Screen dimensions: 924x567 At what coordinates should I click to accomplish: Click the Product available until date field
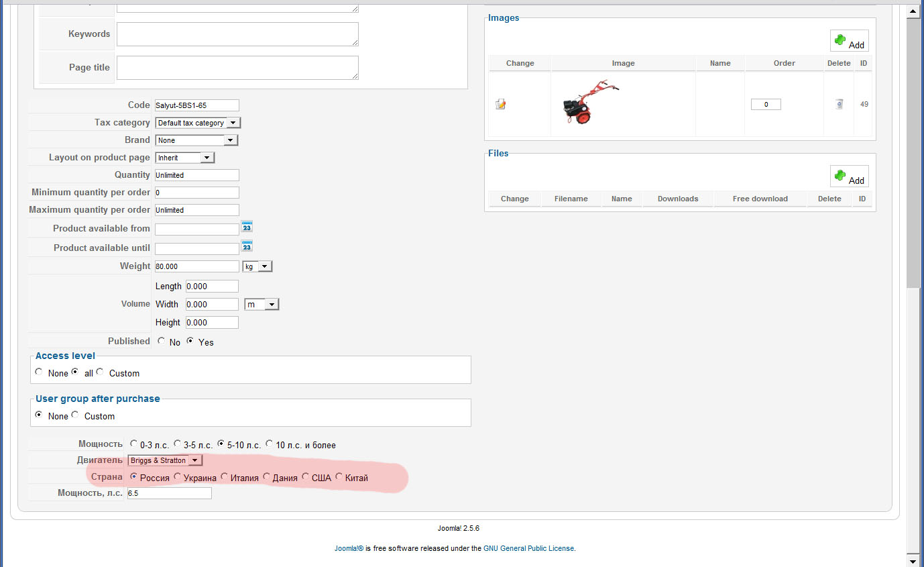197,249
